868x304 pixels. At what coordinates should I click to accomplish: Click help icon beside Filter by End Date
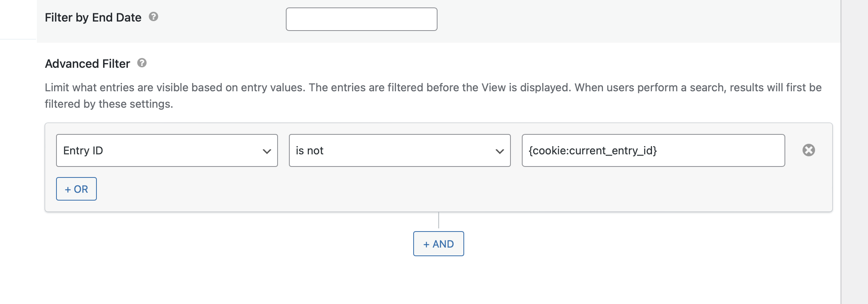point(153,17)
